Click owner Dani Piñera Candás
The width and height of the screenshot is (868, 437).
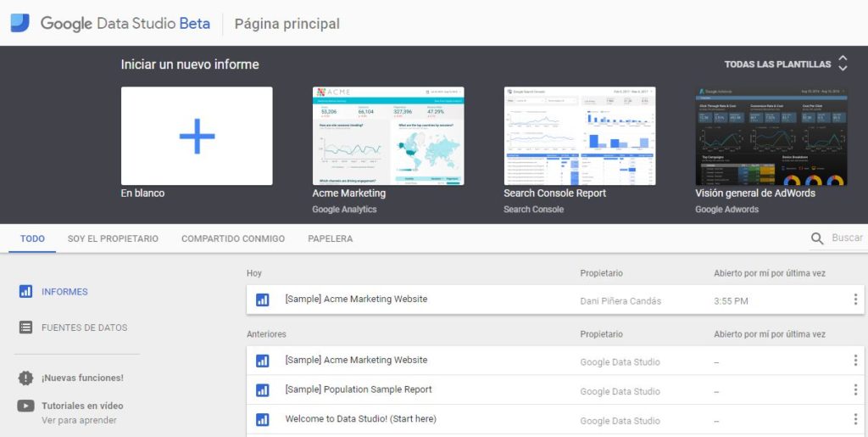620,301
